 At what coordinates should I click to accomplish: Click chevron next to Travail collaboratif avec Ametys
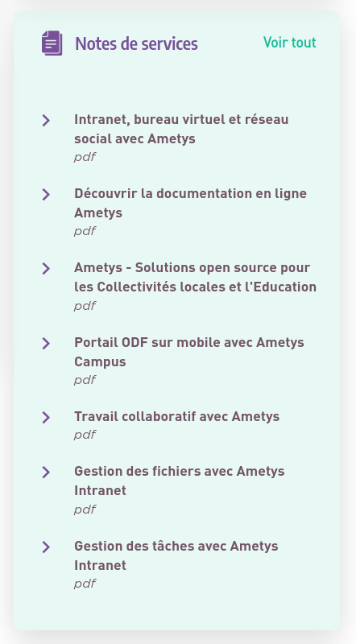click(46, 417)
